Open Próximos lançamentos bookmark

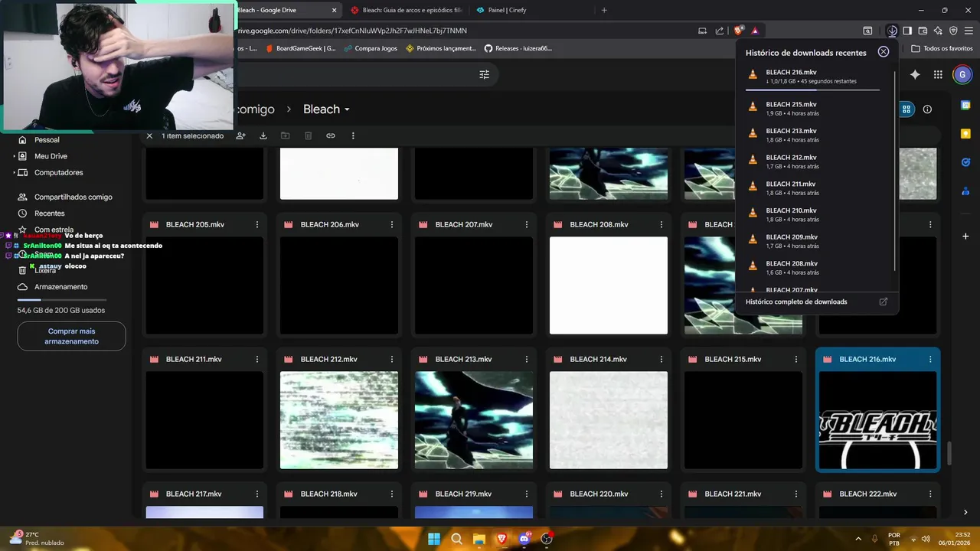[440, 48]
